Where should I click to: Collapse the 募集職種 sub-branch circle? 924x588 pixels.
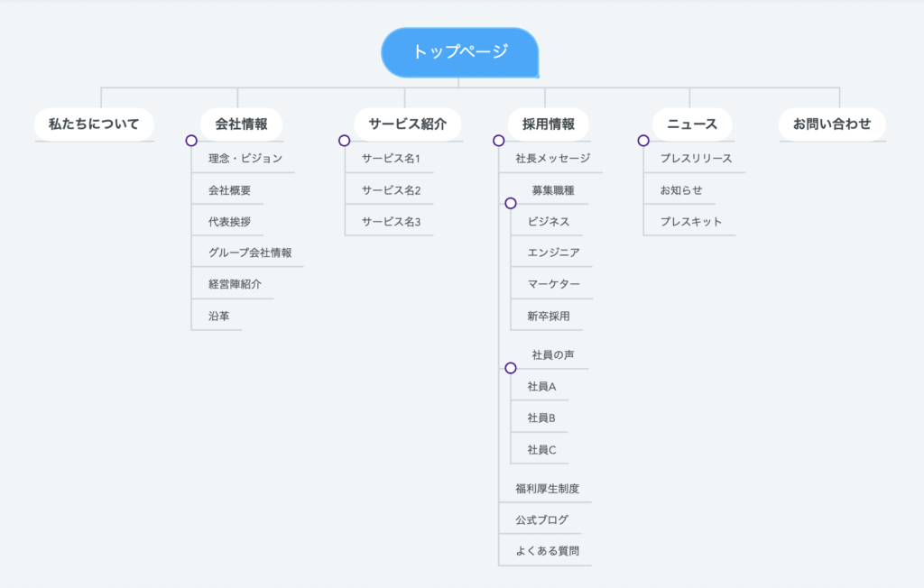coord(511,204)
